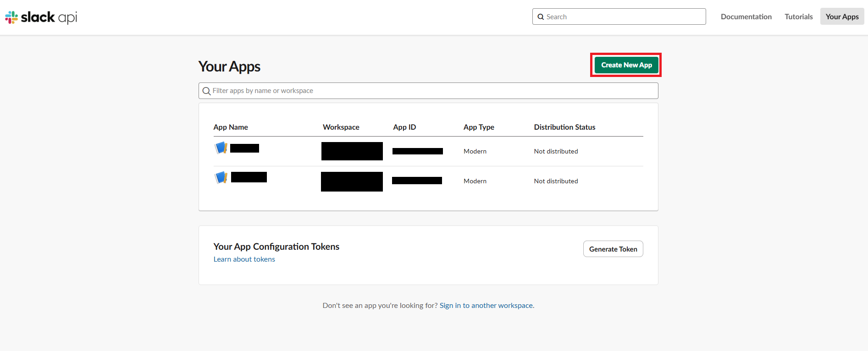Open the Learn about tokens link
Screen dimensions: 868x351
tap(244, 259)
